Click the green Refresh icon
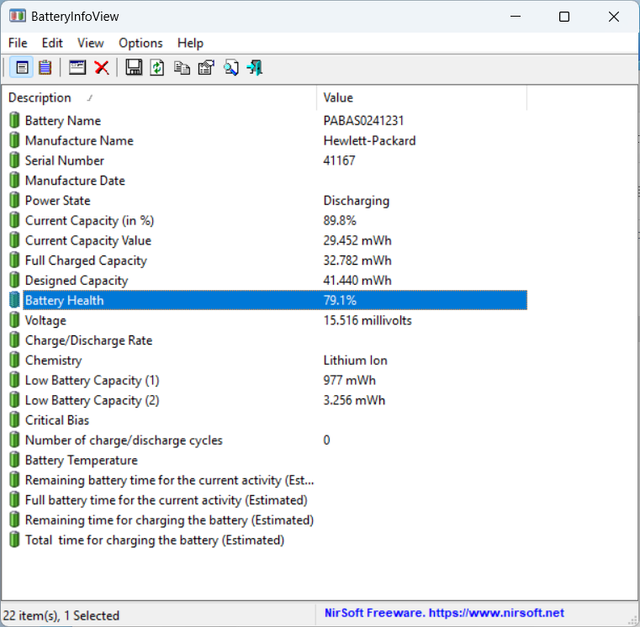Image resolution: width=640 pixels, height=627 pixels. pyautogui.click(x=157, y=67)
